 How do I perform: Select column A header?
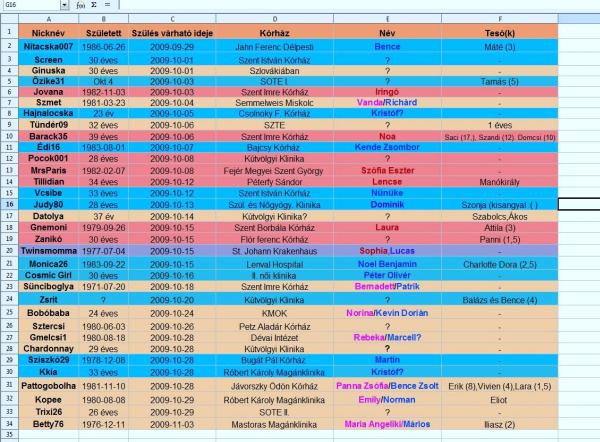click(49, 19)
